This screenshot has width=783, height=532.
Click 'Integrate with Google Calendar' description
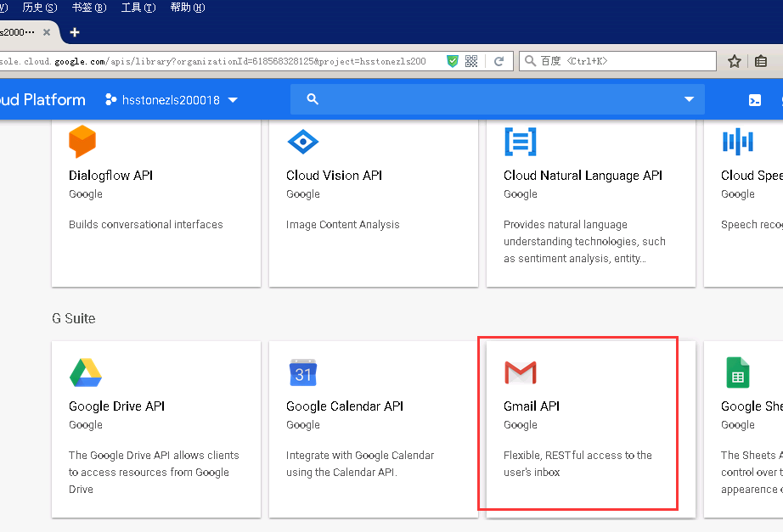[360, 463]
